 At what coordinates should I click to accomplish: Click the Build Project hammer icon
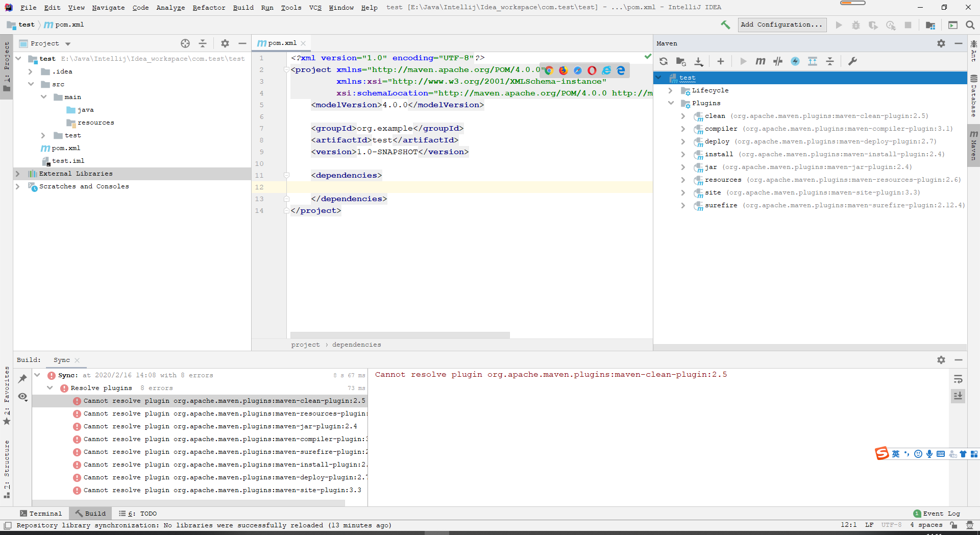725,25
